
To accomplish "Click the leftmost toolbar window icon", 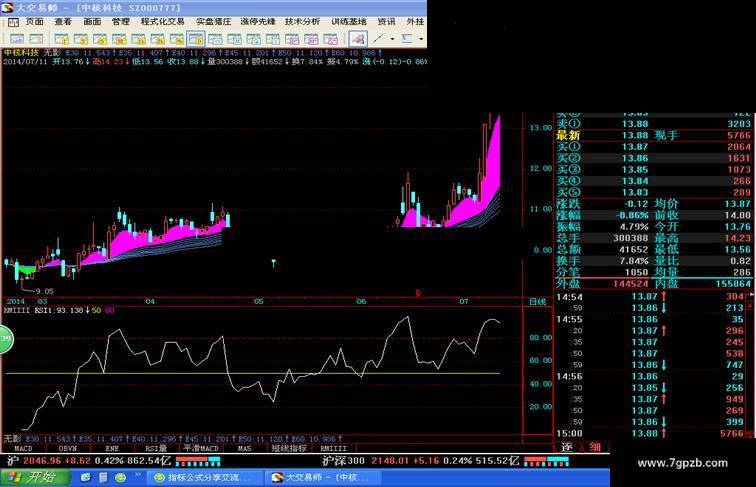I will tap(17, 39).
